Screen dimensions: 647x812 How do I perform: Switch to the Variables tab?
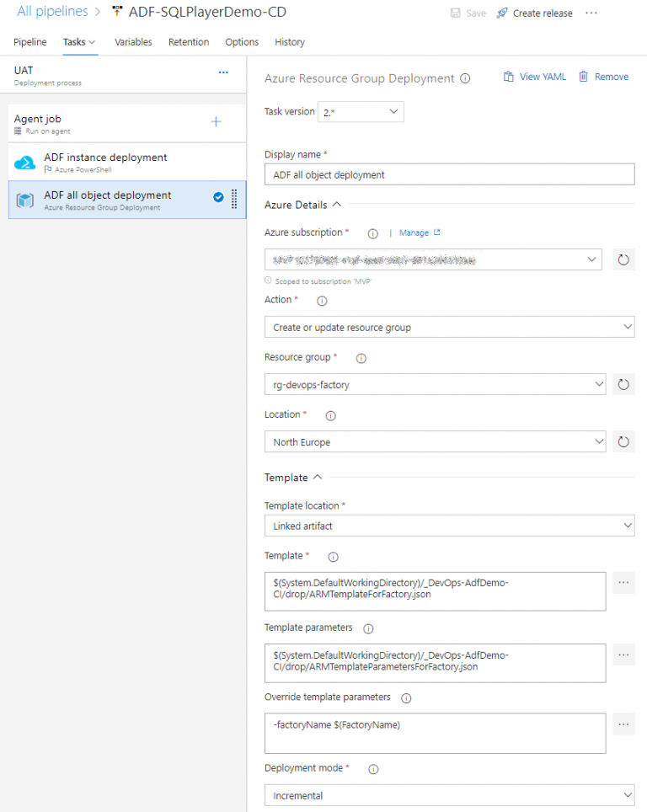133,42
